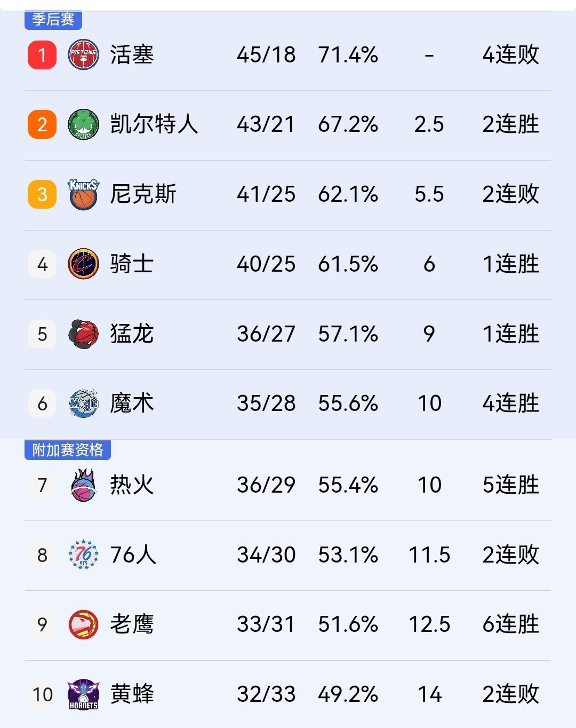Click the 老鹰 6连胜 streak text
Image resolution: width=576 pixels, height=728 pixels.
click(x=511, y=624)
